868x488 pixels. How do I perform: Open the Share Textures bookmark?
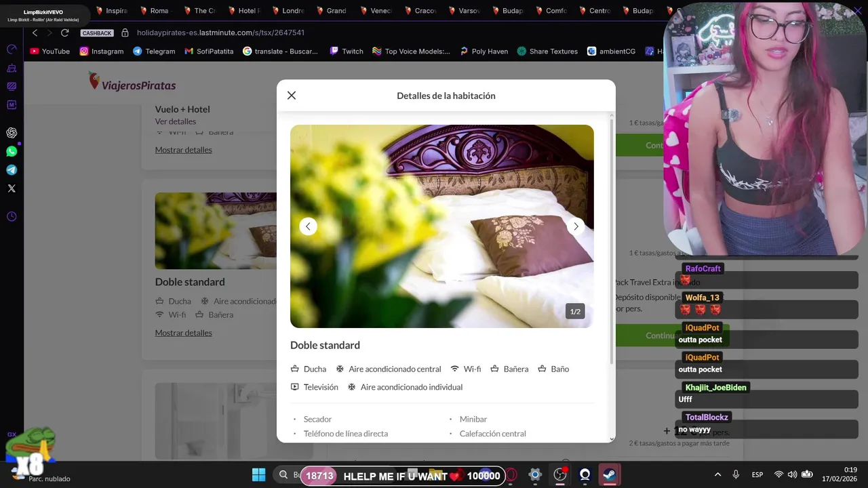click(x=547, y=51)
